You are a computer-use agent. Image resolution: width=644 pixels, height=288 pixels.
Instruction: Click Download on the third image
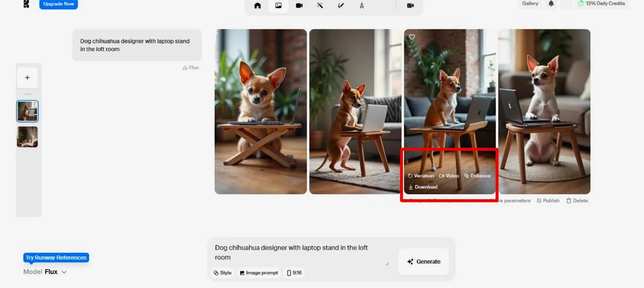(x=423, y=187)
